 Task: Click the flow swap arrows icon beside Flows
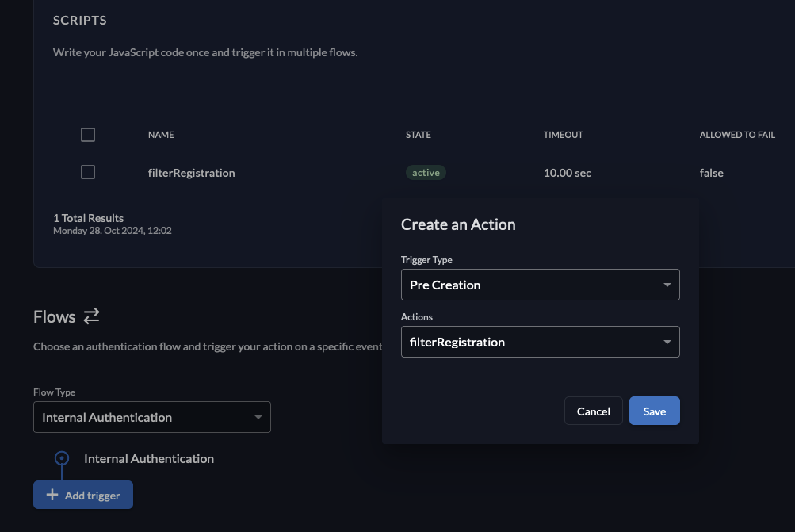click(91, 316)
